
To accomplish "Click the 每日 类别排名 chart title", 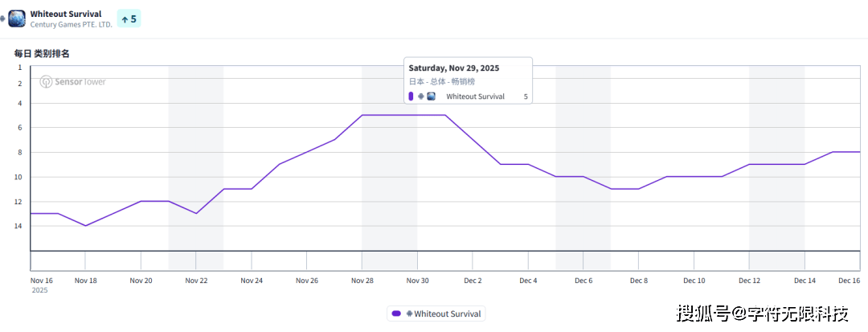I will 42,53.
